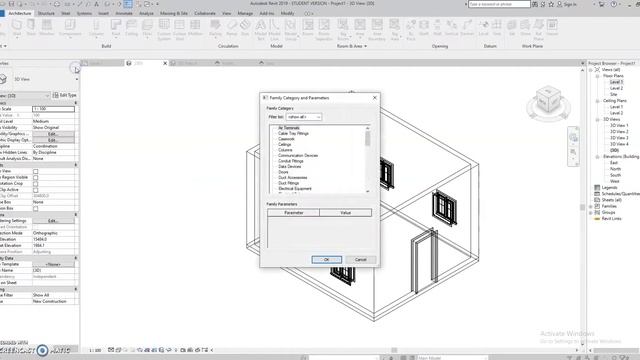The height and width of the screenshot is (360, 640).
Task: Click the Curtain System tool
Action: coord(164,29)
